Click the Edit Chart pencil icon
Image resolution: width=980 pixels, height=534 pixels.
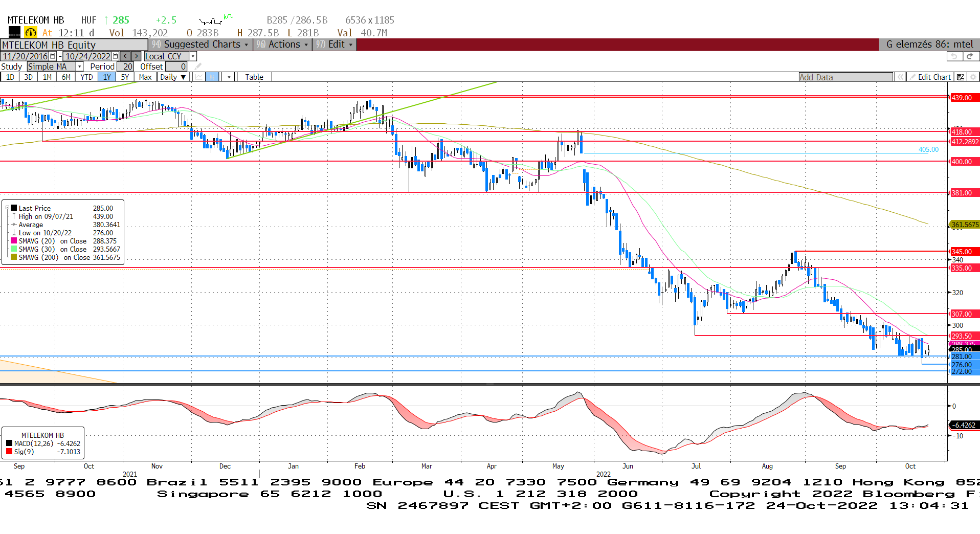point(911,77)
